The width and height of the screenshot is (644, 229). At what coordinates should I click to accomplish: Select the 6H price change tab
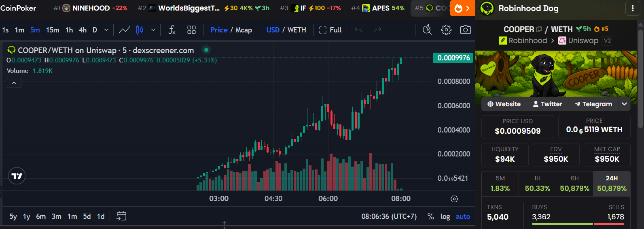pos(574,184)
